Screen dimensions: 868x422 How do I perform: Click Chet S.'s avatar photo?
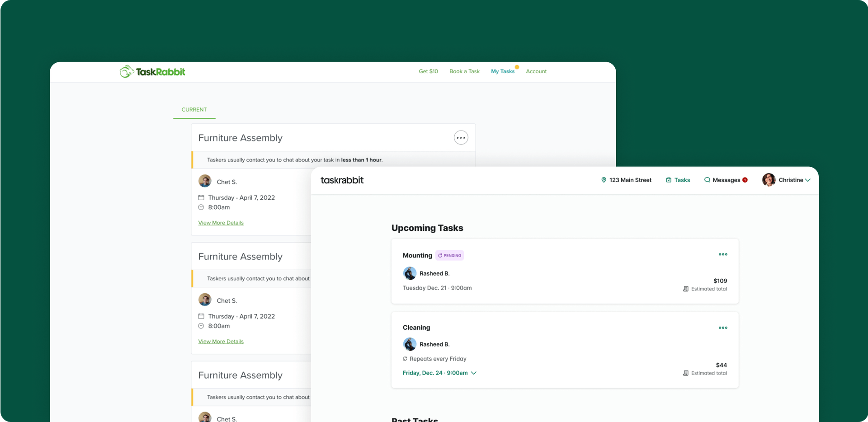(204, 181)
